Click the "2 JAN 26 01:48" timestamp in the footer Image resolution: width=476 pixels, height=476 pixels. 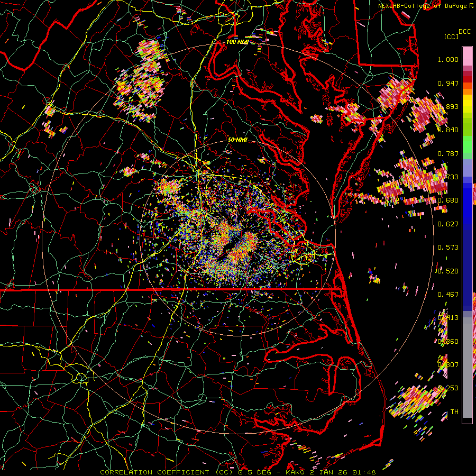point(342,472)
